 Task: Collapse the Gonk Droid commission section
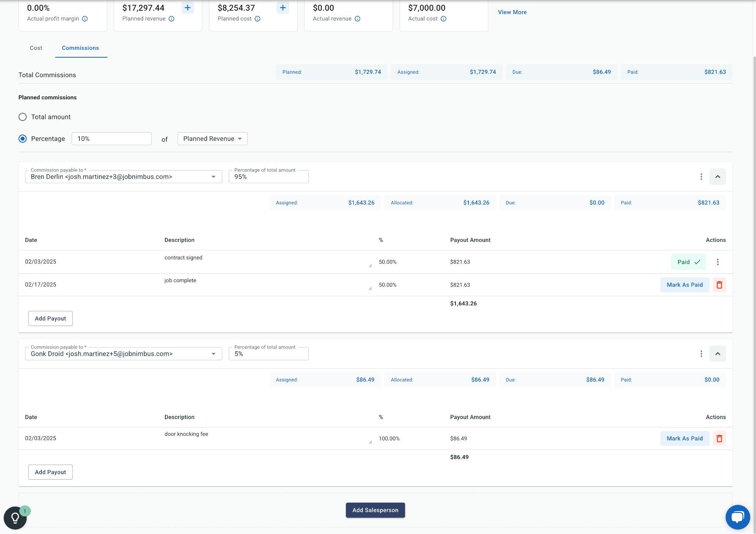pos(717,354)
